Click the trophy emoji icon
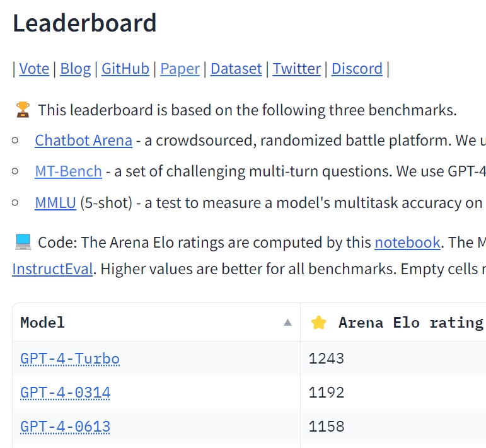This screenshot has height=448, width=486. click(23, 110)
